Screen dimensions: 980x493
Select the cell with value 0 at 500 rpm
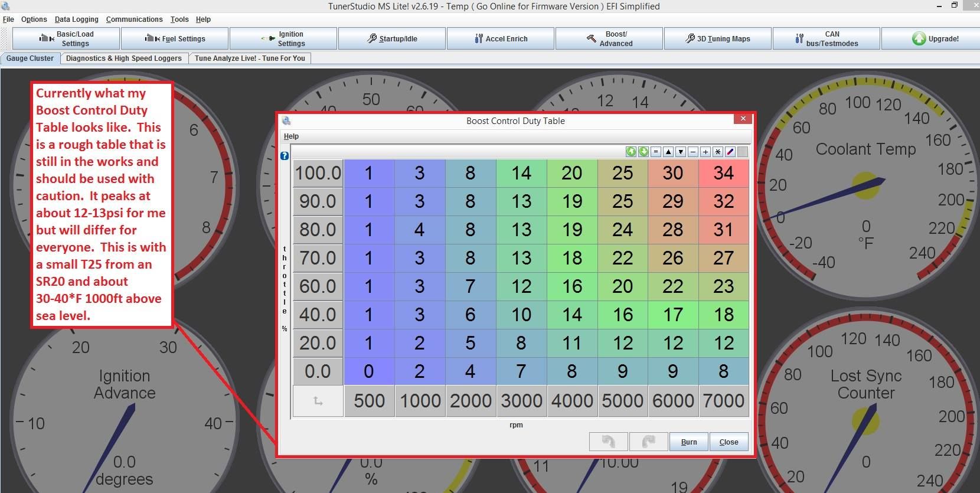369,371
